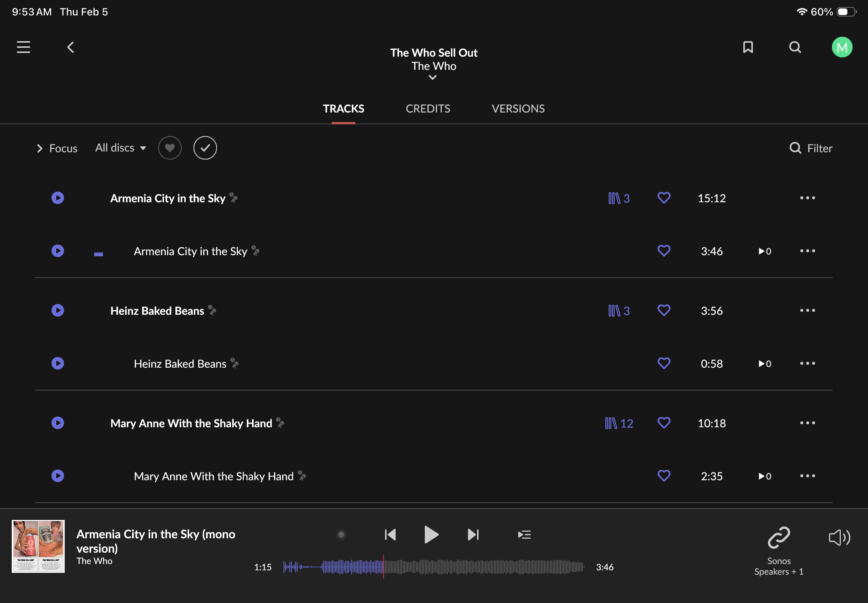Open the Sonos Speakers zone link icon
The height and width of the screenshot is (603, 868).
[779, 537]
